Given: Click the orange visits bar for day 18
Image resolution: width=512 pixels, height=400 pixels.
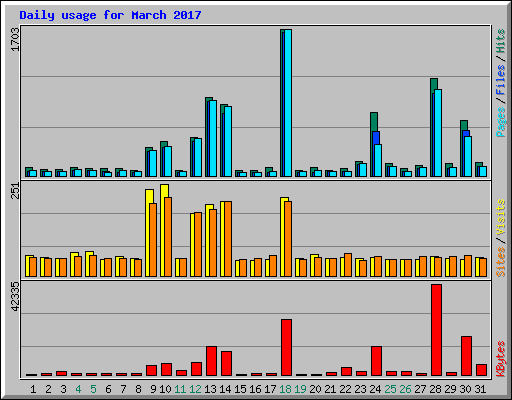Looking at the screenshot, I should tap(288, 239).
